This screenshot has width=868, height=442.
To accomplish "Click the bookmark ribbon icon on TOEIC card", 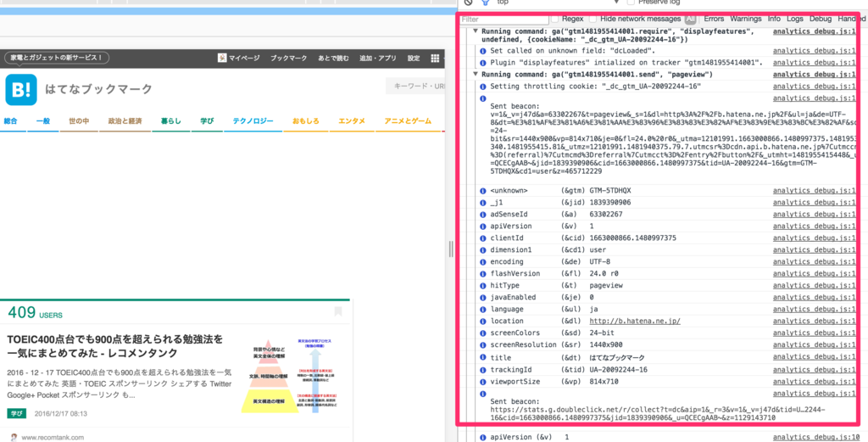I will [338, 311].
